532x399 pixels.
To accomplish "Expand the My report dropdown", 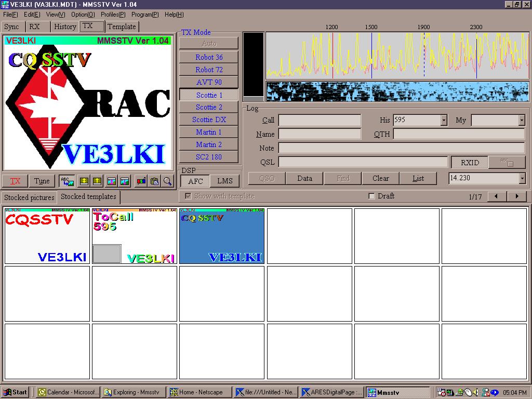I will coord(522,120).
